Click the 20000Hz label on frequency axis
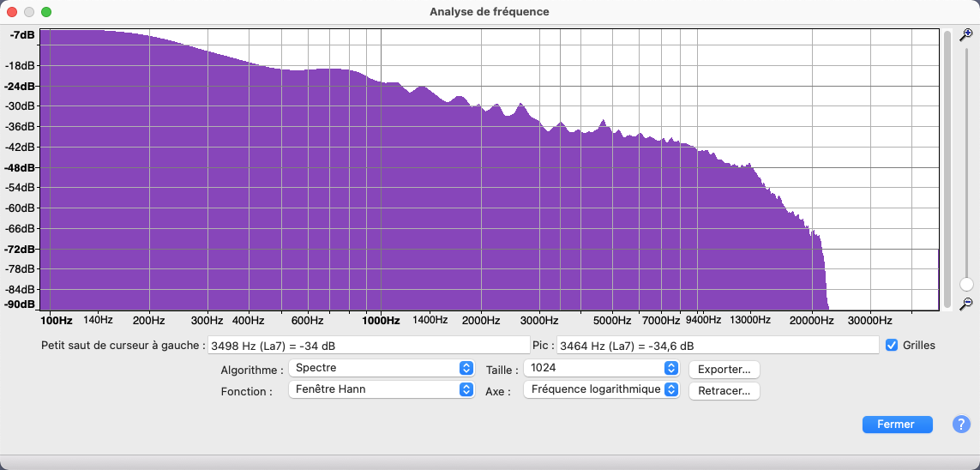Image resolution: width=980 pixels, height=470 pixels. click(x=811, y=321)
